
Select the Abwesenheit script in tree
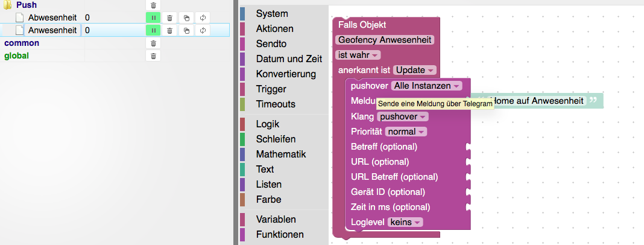(51, 18)
